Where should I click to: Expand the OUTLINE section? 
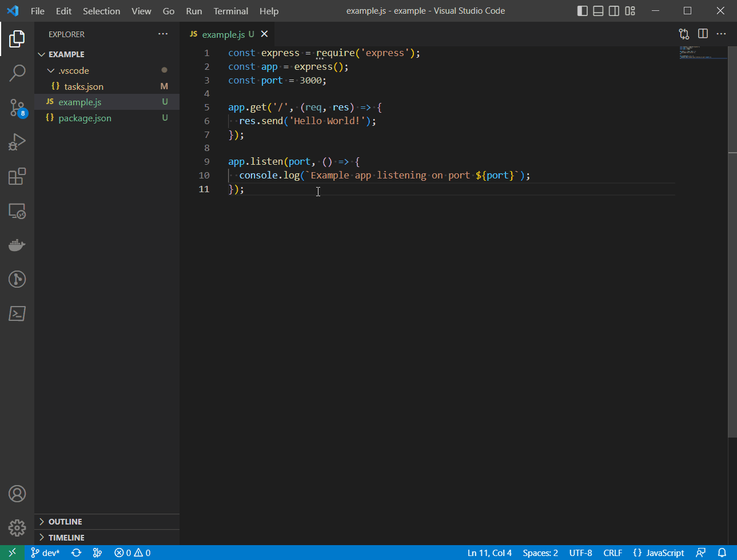[x=65, y=522]
